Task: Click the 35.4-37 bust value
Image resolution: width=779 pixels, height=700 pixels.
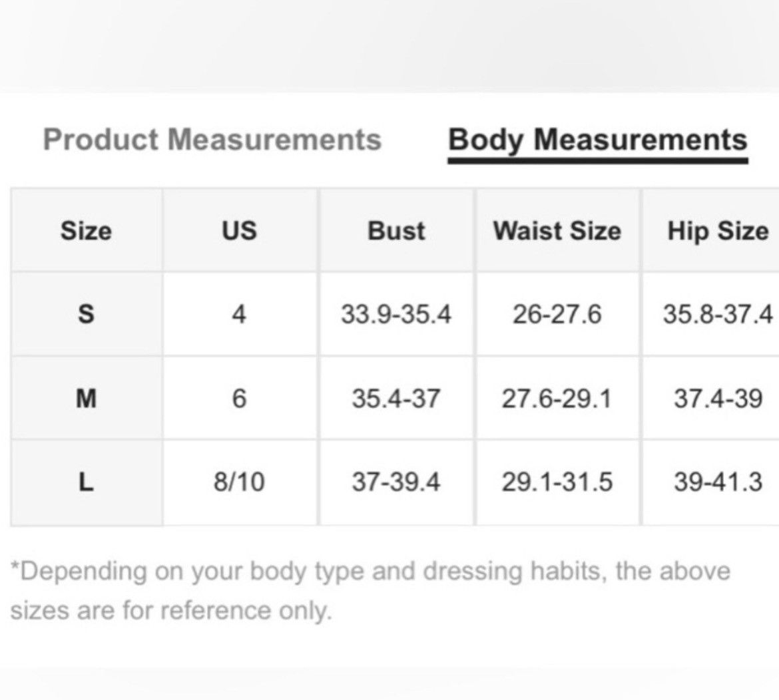Action: [396, 398]
